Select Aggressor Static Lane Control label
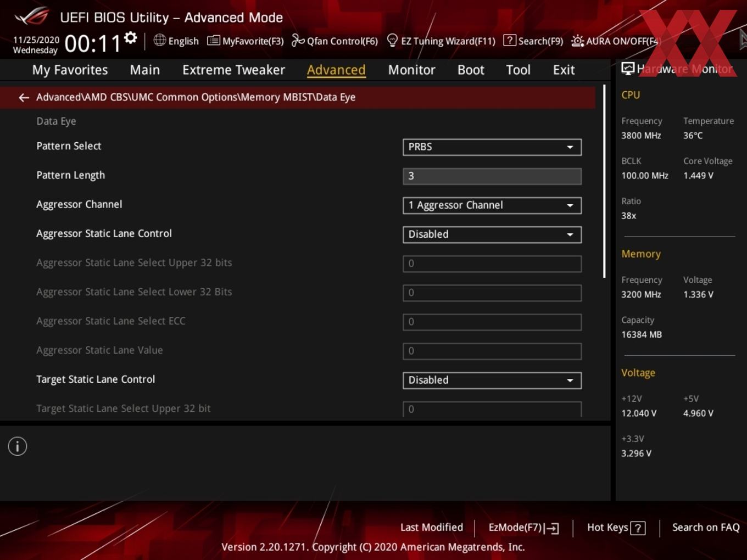747x560 pixels. 104,233
